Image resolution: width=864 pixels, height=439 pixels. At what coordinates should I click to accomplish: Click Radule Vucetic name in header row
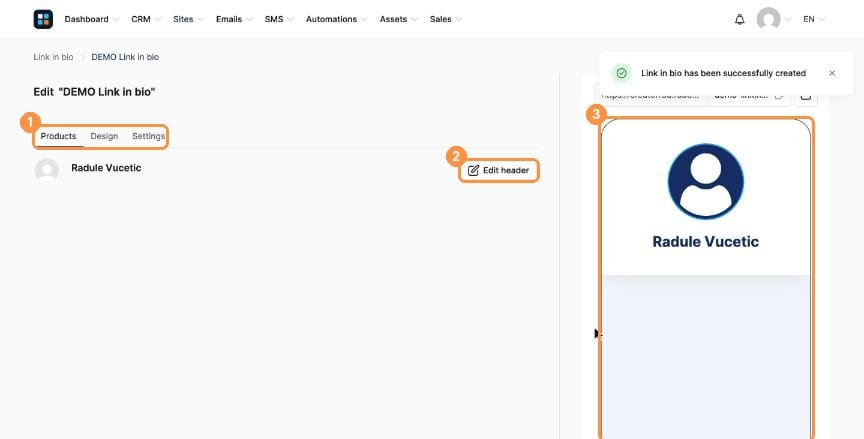point(106,168)
